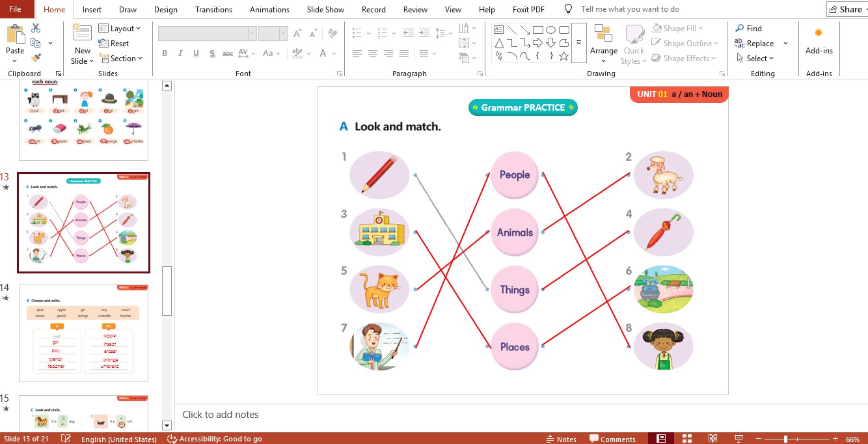Toggle the Notes pane in status bar

[x=561, y=439]
